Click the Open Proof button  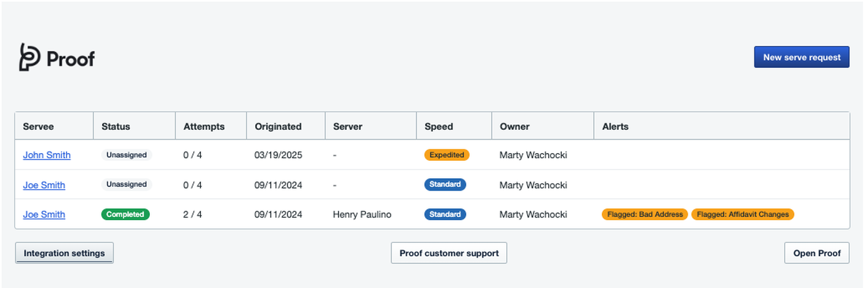coord(816,253)
